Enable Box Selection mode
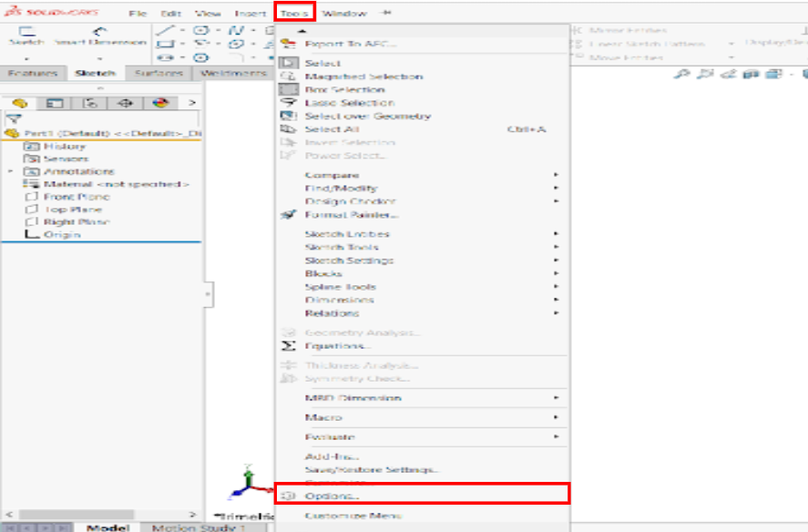The height and width of the screenshot is (532, 808). click(x=344, y=89)
